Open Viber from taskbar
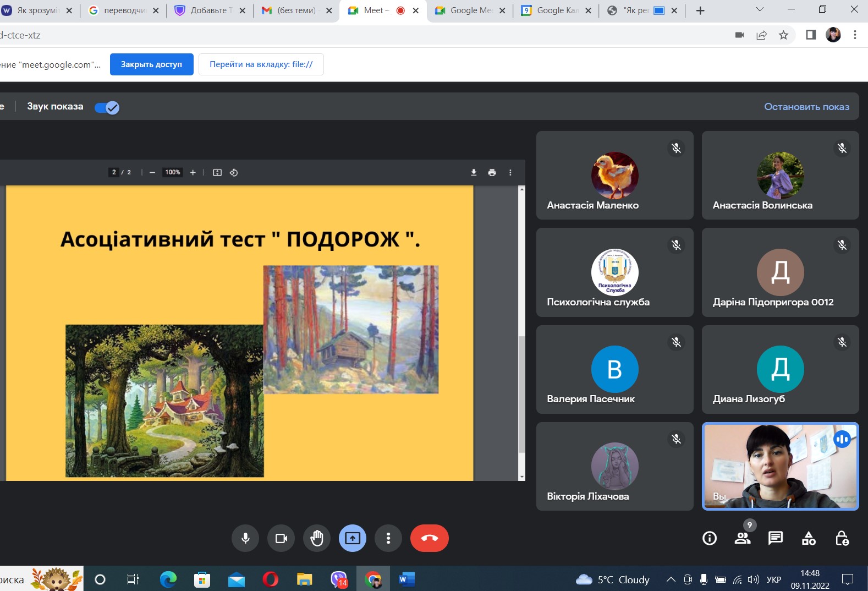This screenshot has width=868, height=591. click(x=339, y=579)
